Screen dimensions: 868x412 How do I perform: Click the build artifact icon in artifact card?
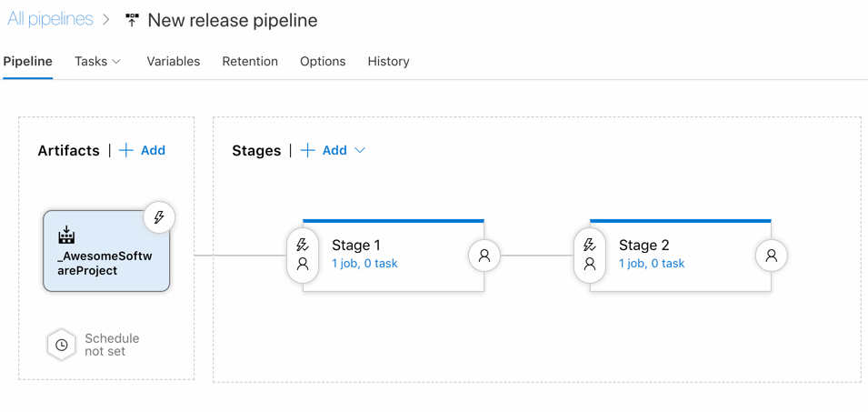[66, 236]
